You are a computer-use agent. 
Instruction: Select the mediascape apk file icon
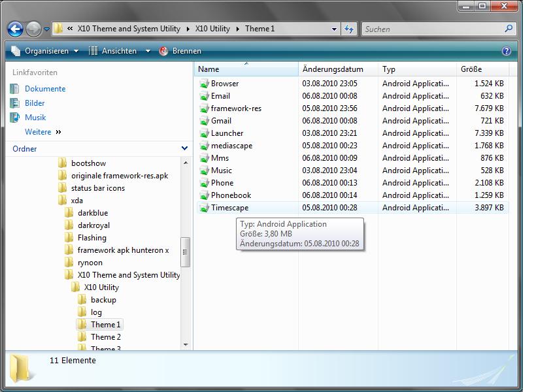(x=204, y=146)
